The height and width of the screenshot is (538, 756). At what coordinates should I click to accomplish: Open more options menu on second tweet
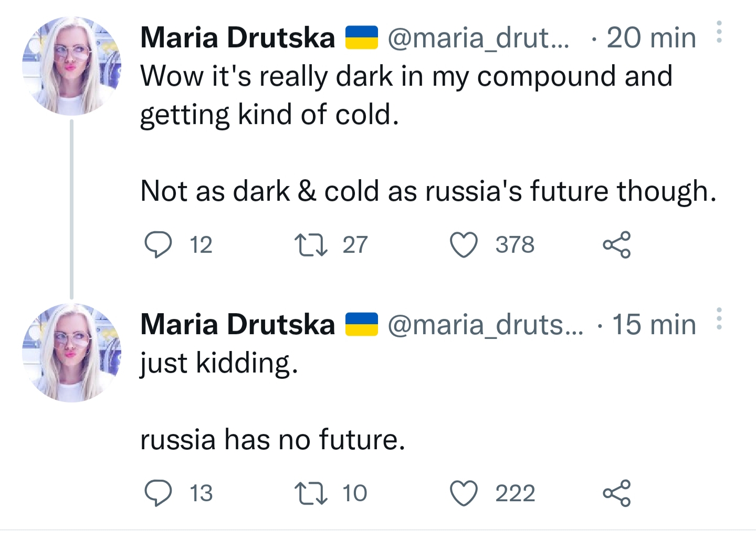(719, 319)
